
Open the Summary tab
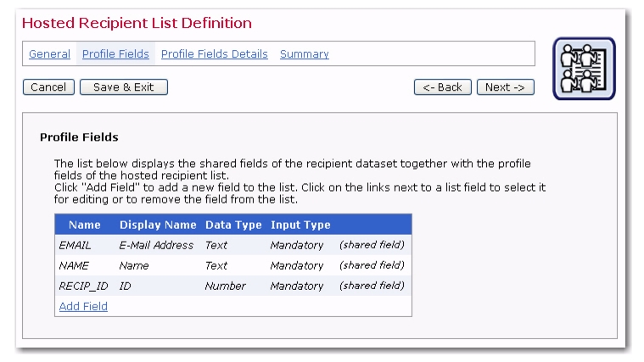305,53
